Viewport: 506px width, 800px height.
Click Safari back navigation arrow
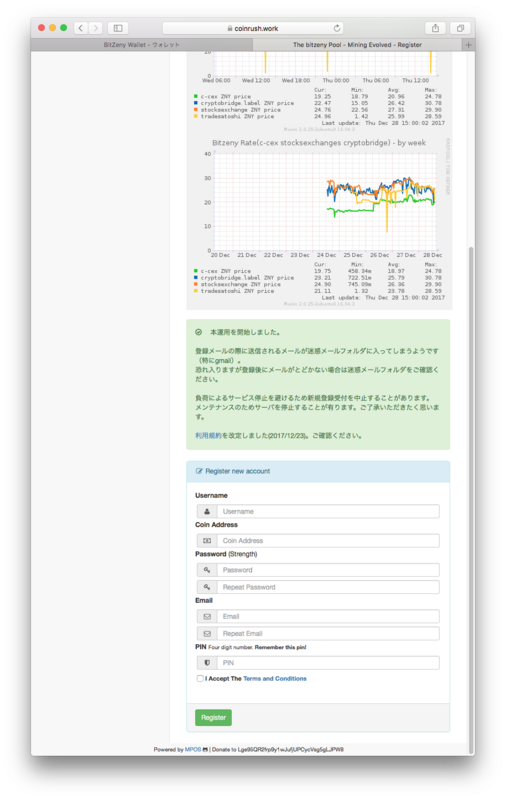(x=81, y=28)
